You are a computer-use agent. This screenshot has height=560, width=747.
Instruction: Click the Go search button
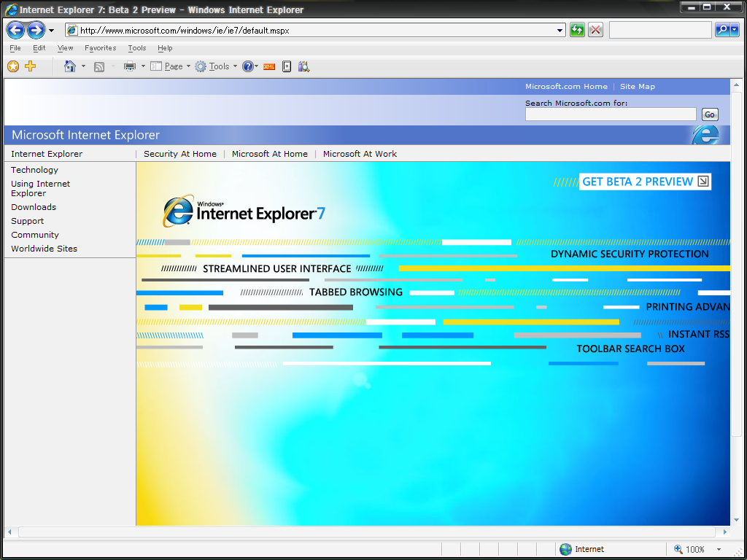(x=709, y=114)
